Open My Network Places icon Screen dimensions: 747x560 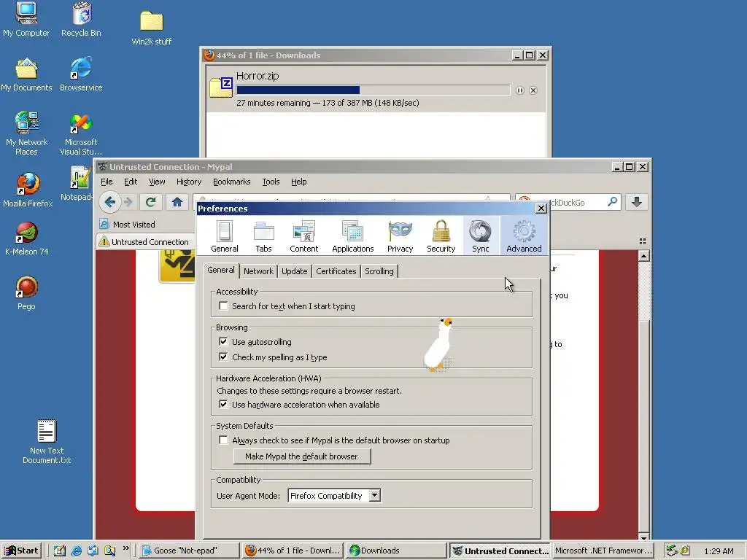(27, 133)
